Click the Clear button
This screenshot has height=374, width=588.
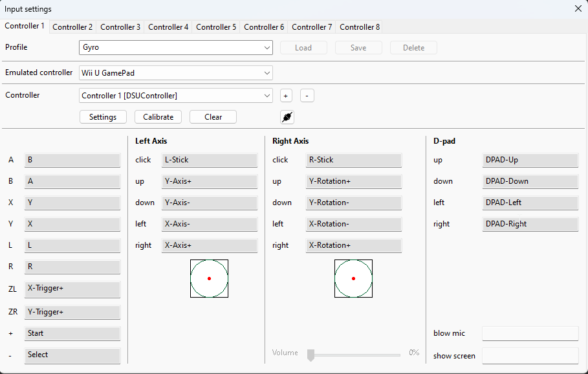pos(213,117)
